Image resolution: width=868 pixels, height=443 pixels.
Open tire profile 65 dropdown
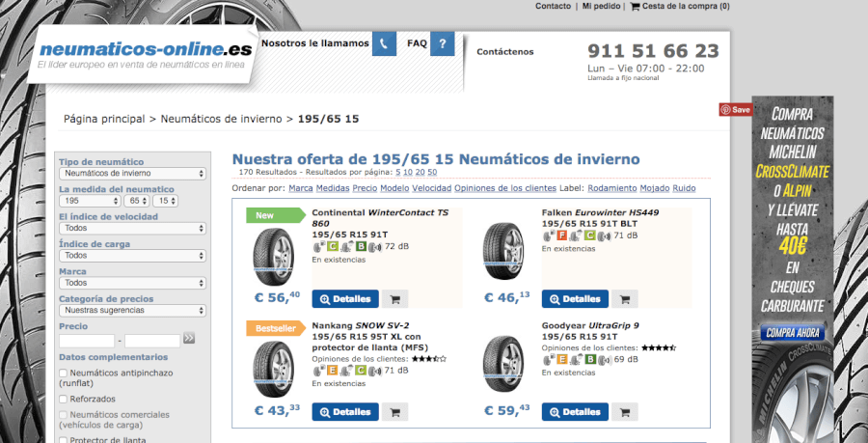[x=137, y=201]
